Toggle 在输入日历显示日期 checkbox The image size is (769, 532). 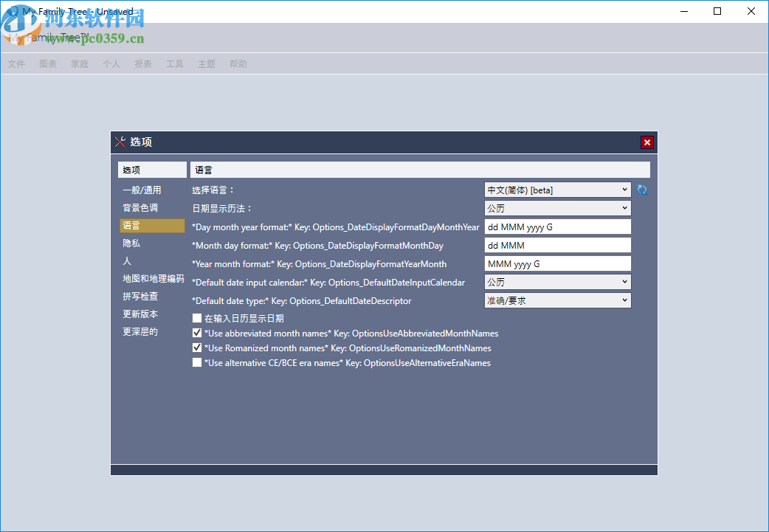[x=197, y=318]
